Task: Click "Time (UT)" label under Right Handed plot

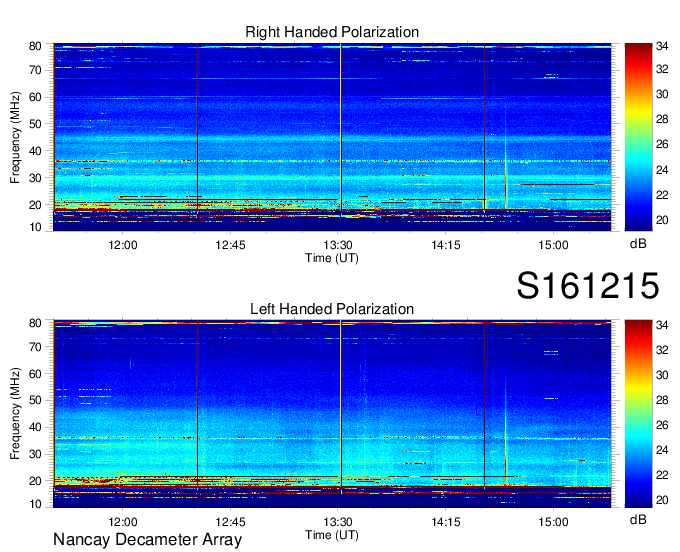Action: [332, 258]
